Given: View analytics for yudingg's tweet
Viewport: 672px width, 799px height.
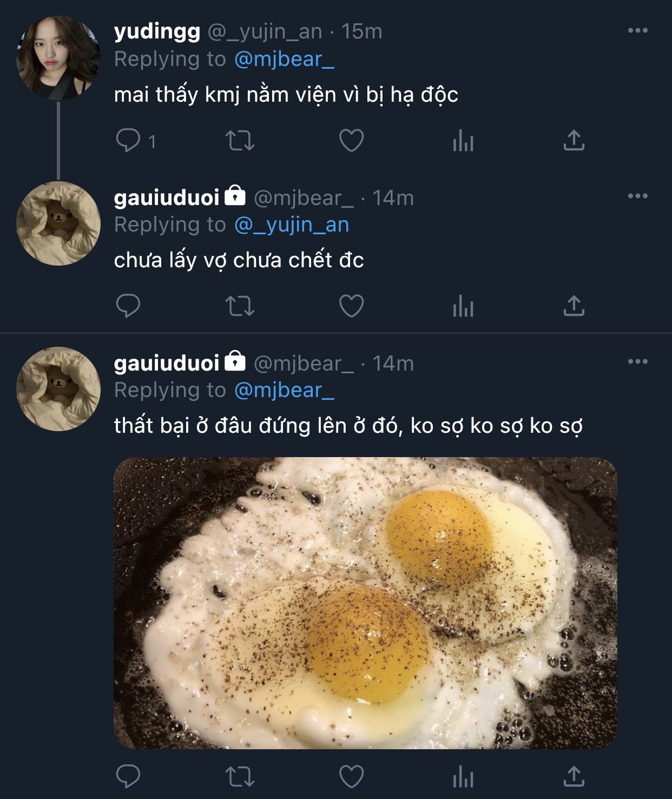Looking at the screenshot, I should tap(463, 141).
